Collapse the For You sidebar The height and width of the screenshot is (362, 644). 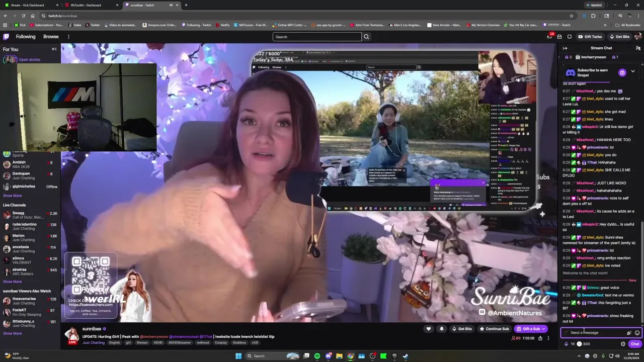click(x=54, y=49)
